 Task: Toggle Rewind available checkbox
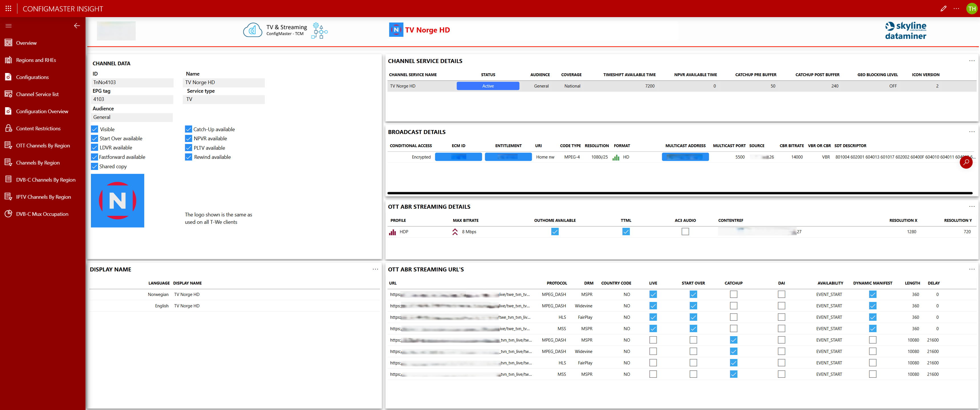[189, 157]
